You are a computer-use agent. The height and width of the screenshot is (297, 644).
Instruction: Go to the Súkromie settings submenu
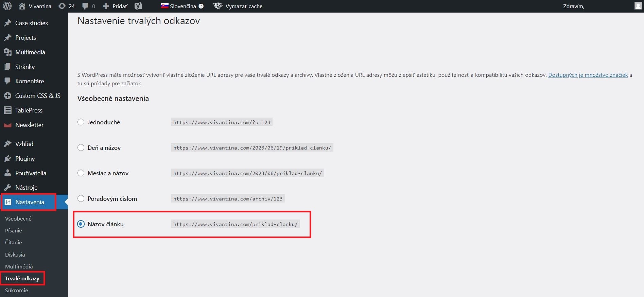coord(17,290)
